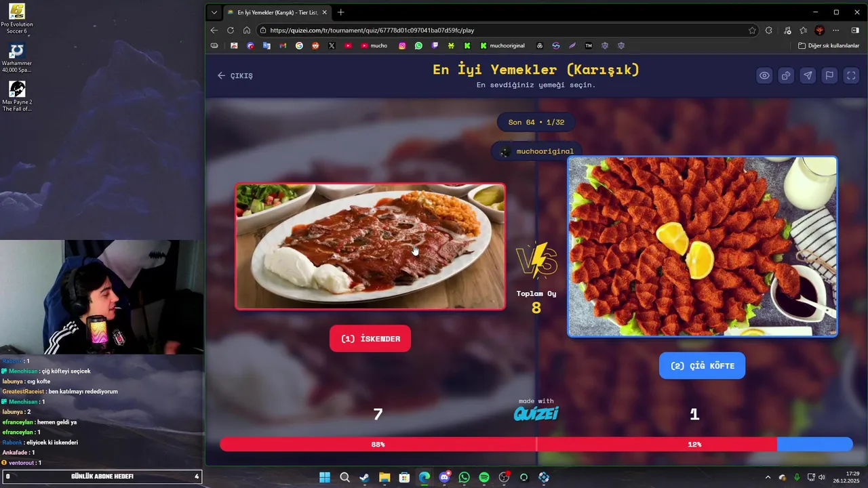The image size is (868, 488).
Task: Open the browser profile avatar
Action: click(x=820, y=30)
